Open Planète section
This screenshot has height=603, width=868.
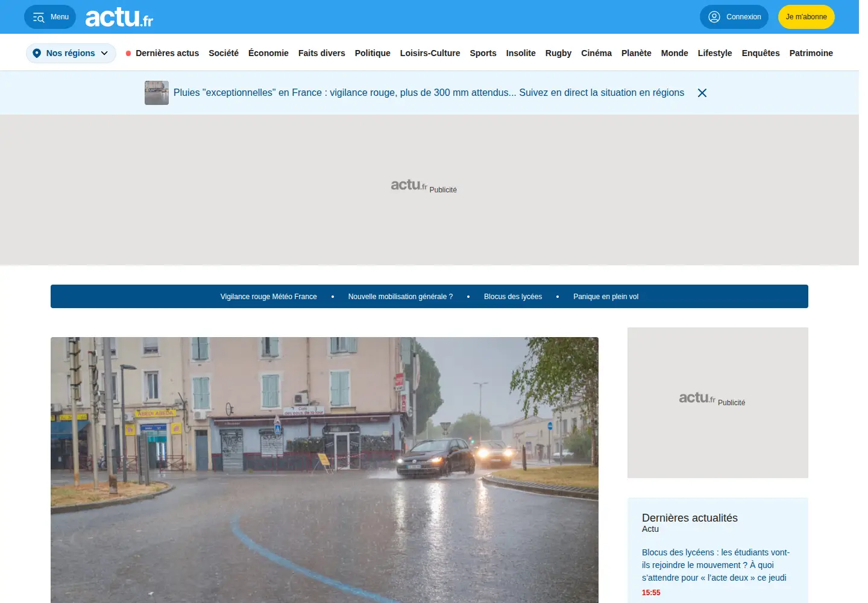point(637,53)
